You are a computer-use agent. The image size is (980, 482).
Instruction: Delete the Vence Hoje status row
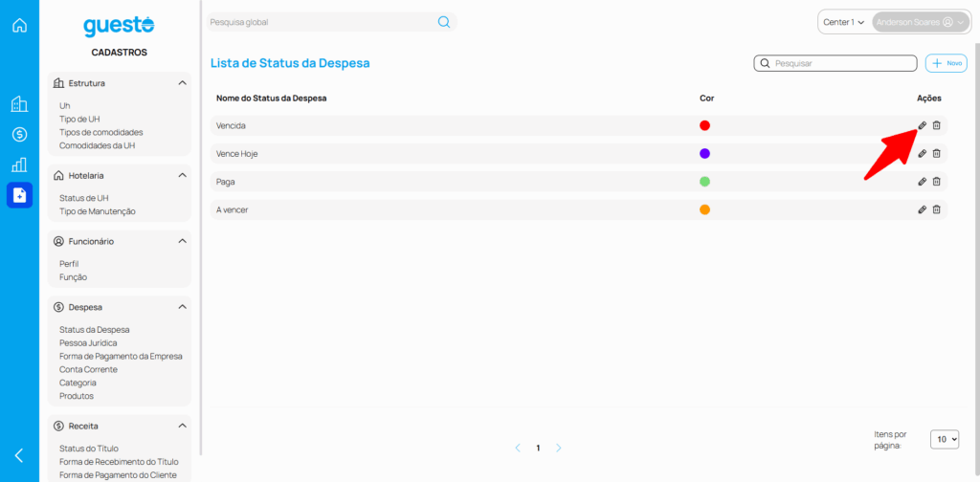[x=937, y=153]
